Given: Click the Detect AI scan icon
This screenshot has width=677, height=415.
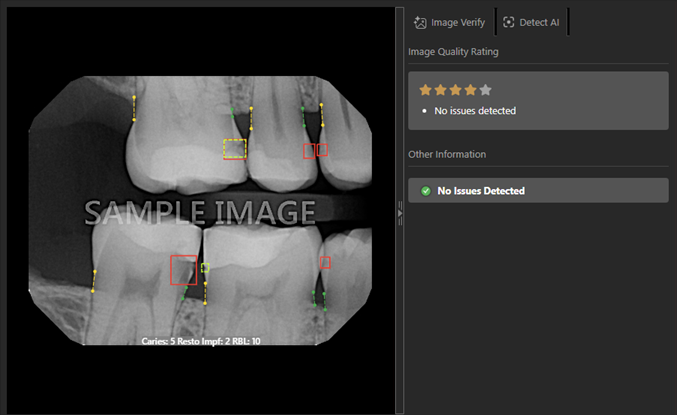Looking at the screenshot, I should pos(509,22).
